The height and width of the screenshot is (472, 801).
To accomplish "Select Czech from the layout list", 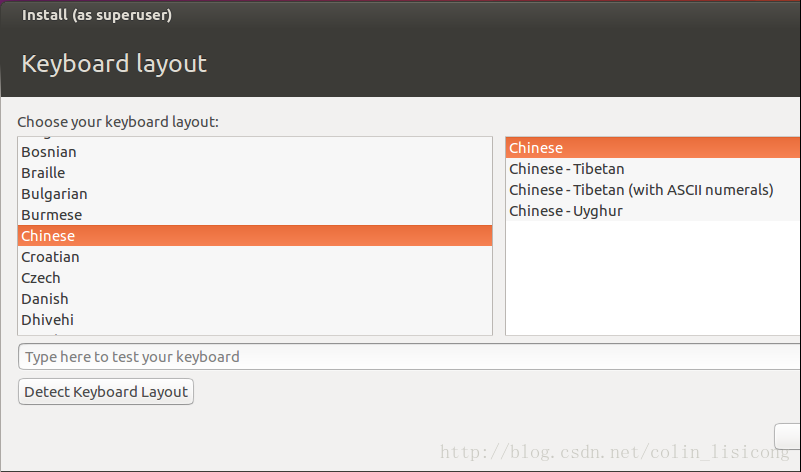I will (x=41, y=278).
